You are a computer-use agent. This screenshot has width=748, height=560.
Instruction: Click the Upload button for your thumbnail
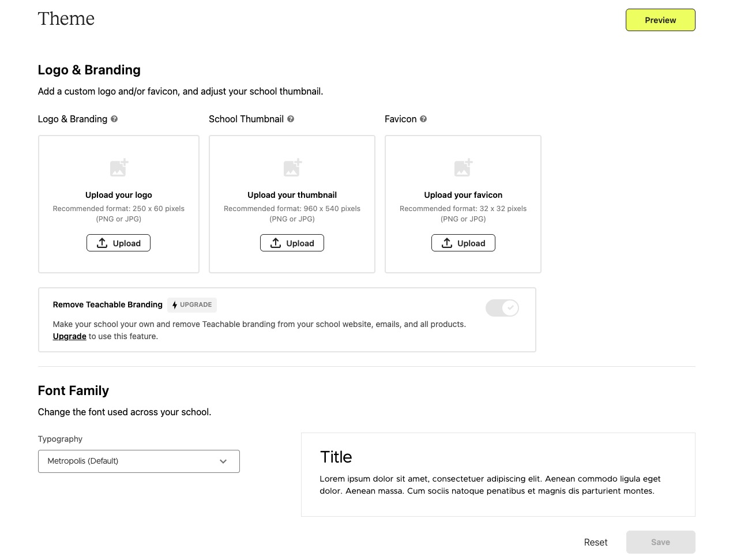tap(292, 243)
